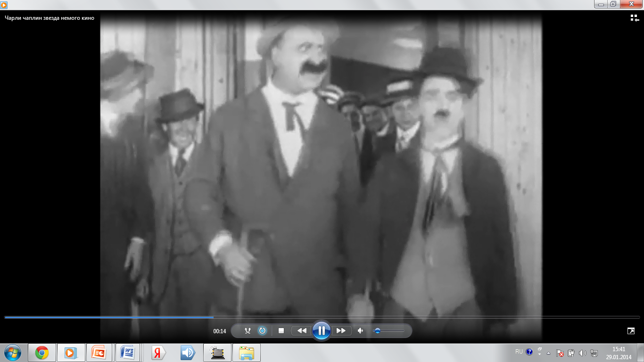Open the Windows Start menu
The height and width of the screenshot is (362, 644).
(12, 353)
